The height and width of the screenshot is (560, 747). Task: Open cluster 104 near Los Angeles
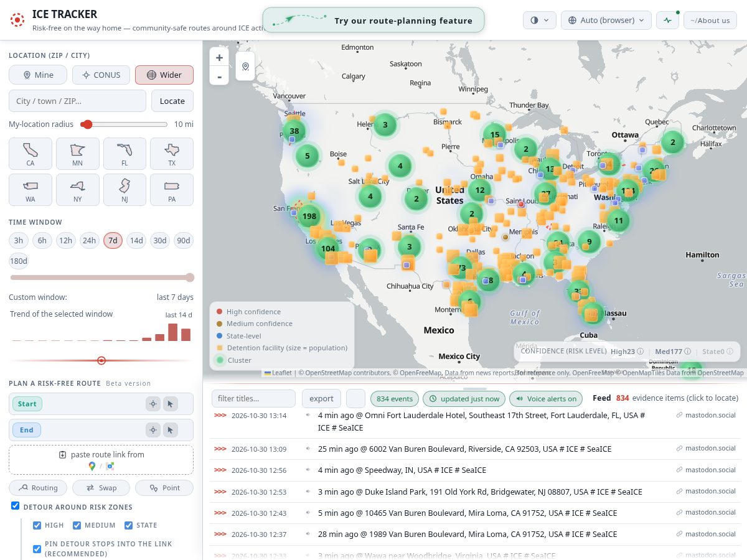(x=328, y=248)
